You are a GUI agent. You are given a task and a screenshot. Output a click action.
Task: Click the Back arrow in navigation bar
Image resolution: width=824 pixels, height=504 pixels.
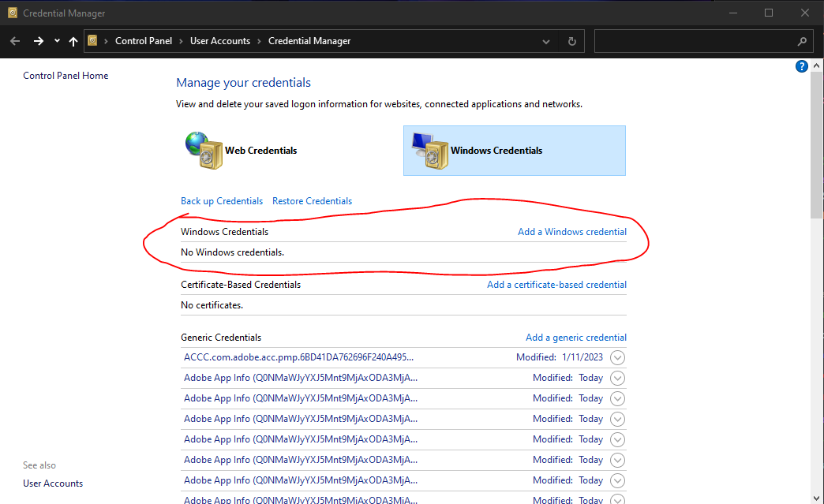click(x=15, y=41)
